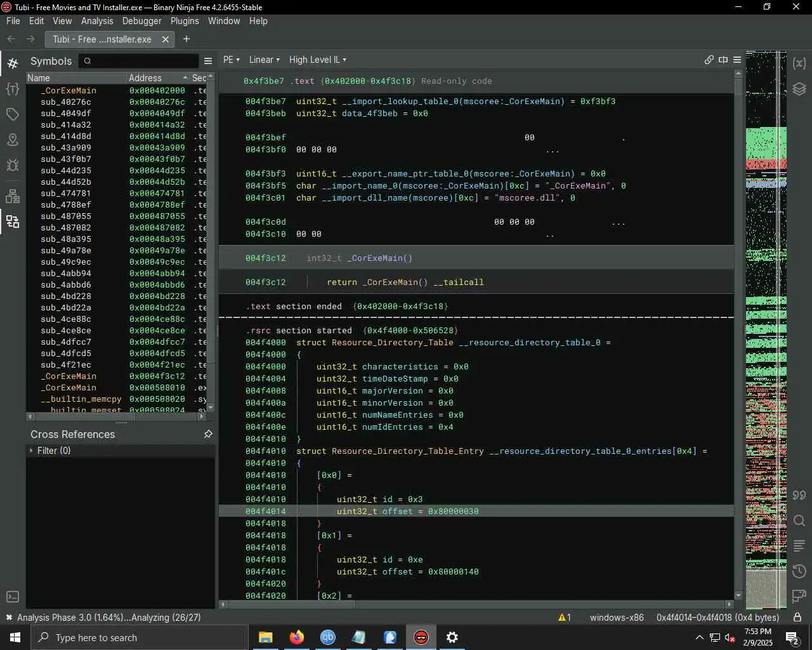812x650 pixels.
Task: Select __builtin_memcpy symbol row
Action: (116, 399)
